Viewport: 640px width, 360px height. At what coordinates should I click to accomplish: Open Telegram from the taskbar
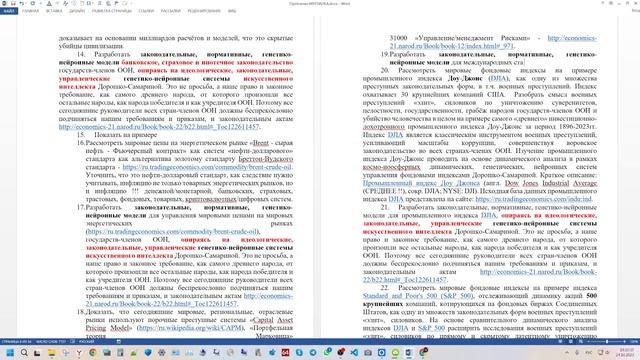coord(313,353)
